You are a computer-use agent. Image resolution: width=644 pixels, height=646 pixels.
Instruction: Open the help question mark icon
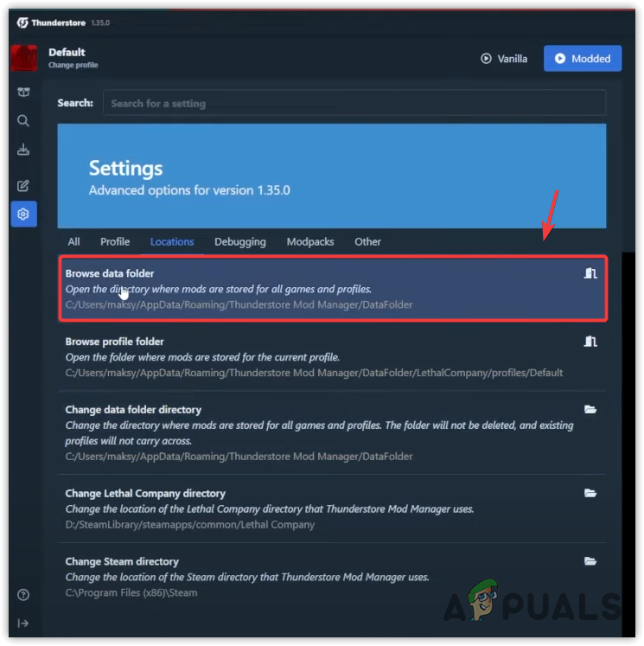[23, 594]
